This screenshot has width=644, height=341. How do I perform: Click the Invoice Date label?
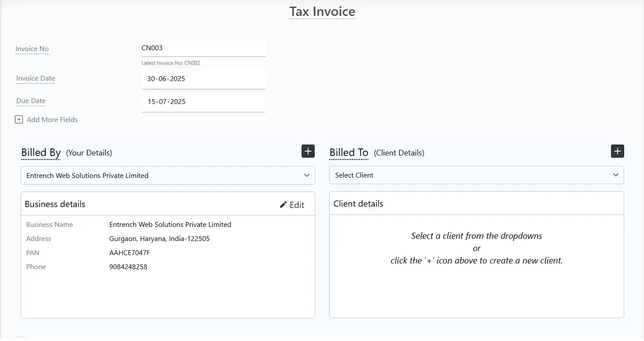tap(36, 78)
